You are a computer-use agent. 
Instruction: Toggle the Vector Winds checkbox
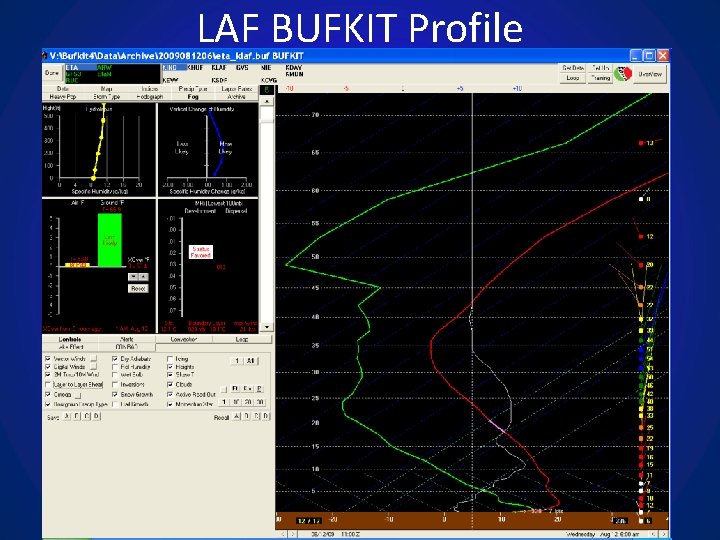tap(48, 359)
